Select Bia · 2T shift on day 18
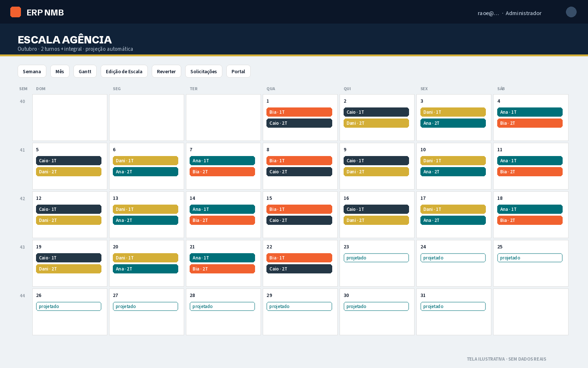 coord(530,220)
